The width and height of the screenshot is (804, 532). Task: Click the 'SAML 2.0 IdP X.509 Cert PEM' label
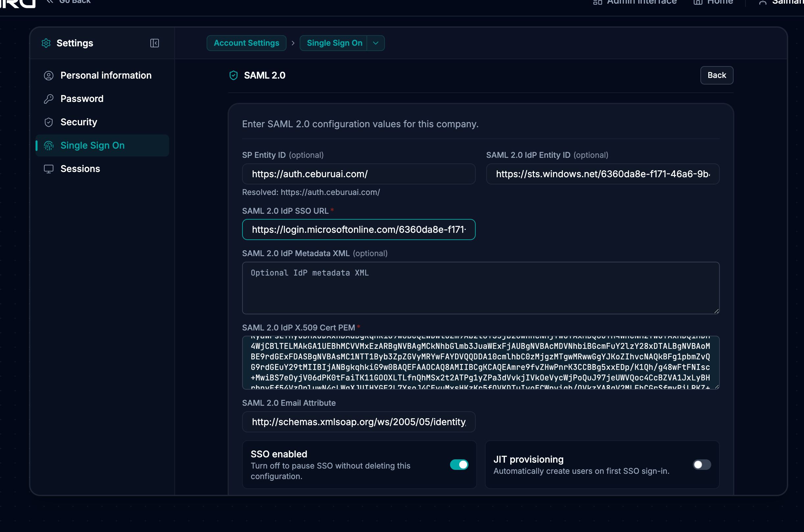pos(298,328)
